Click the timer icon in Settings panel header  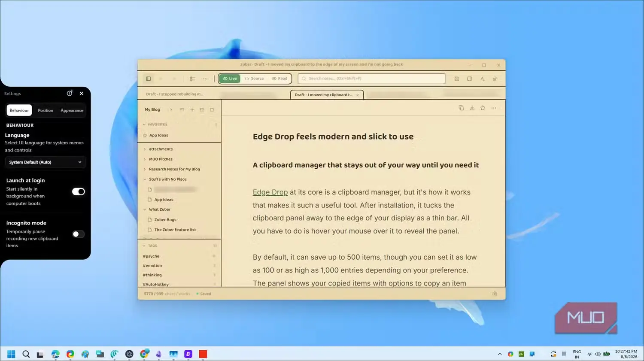(x=70, y=93)
